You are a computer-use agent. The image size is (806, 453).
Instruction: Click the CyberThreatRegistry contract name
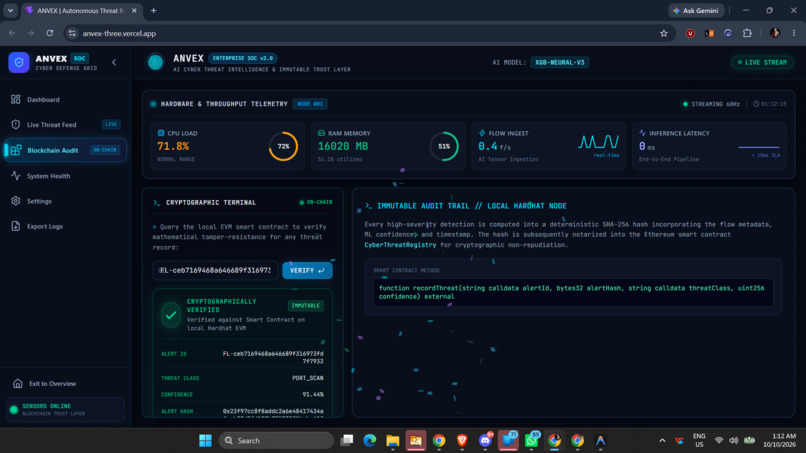pos(400,245)
